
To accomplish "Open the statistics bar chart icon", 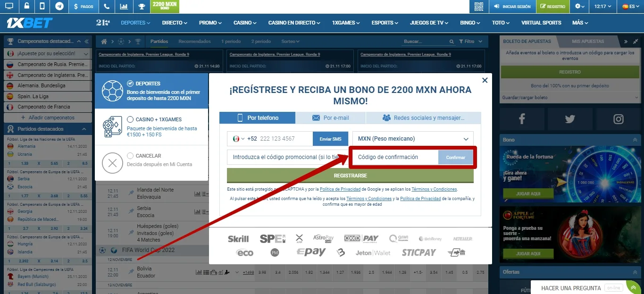I will [x=124, y=7].
